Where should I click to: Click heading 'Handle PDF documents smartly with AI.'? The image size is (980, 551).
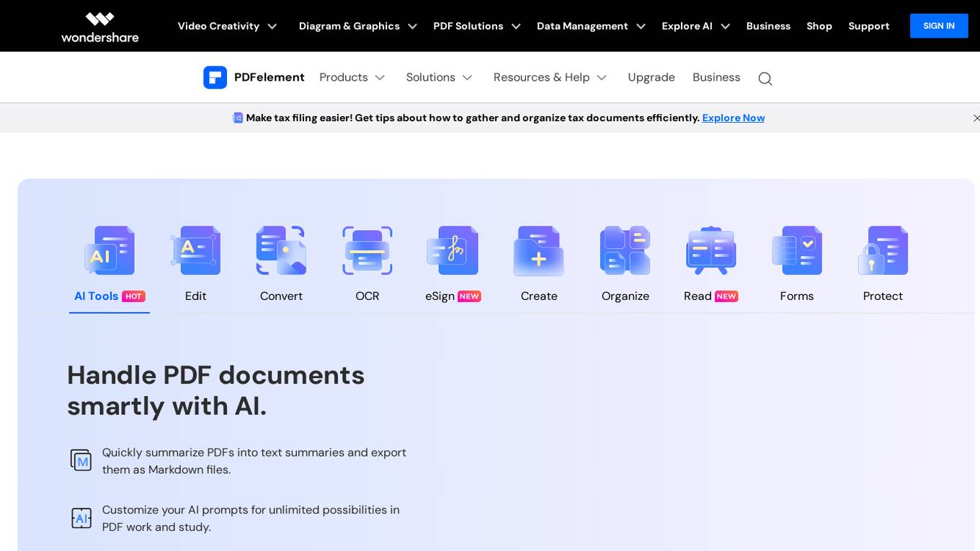[216, 390]
